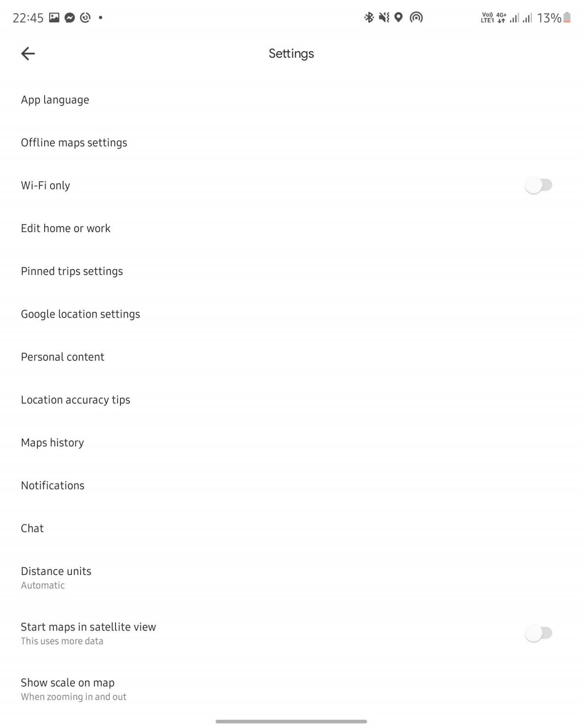Screen dimensions: 583x728
Task: Tap the Messenger notification icon
Action: pyautogui.click(x=69, y=18)
